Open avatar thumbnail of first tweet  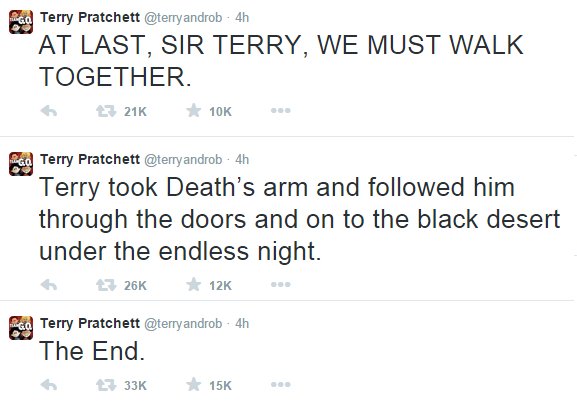coord(21,22)
